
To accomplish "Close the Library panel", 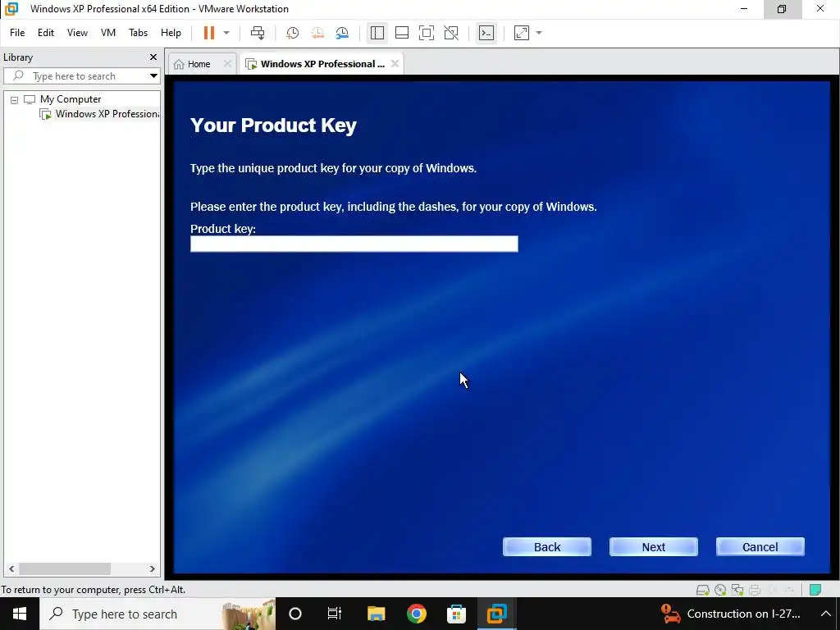I will pyautogui.click(x=153, y=57).
